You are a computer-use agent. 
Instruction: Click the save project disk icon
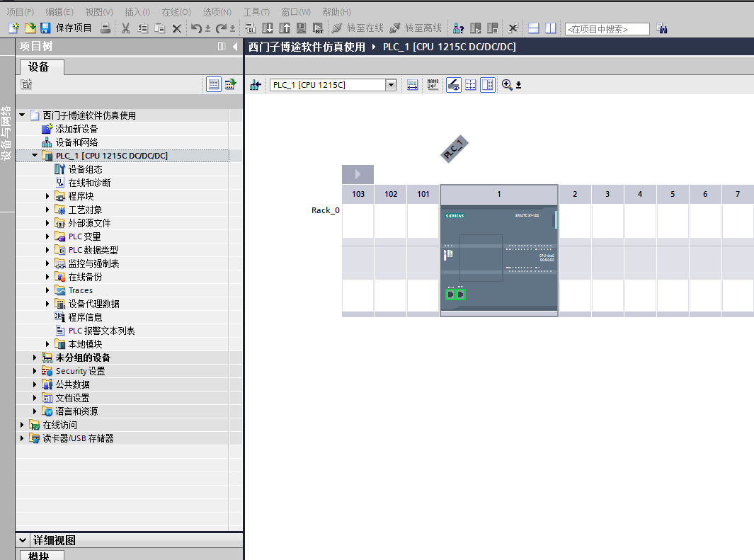click(45, 28)
